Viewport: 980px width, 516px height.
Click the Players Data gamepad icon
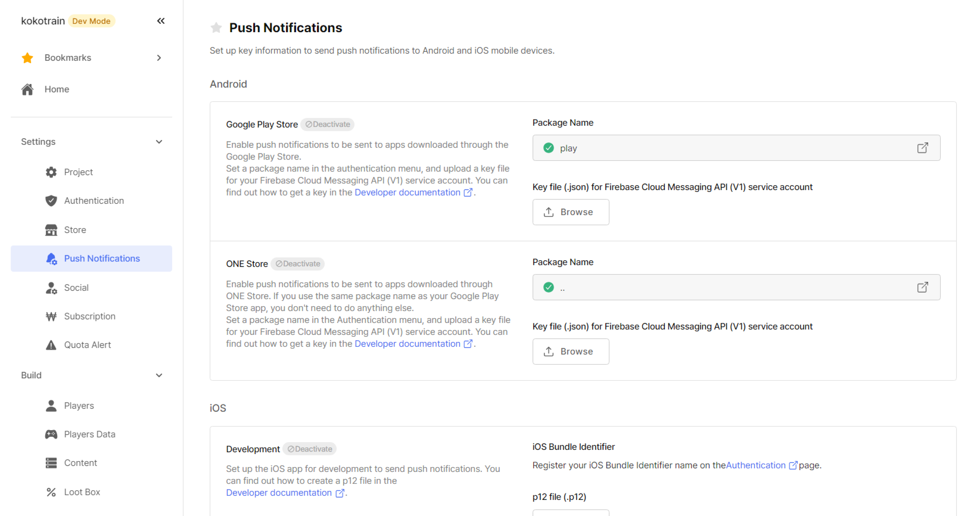(x=51, y=434)
